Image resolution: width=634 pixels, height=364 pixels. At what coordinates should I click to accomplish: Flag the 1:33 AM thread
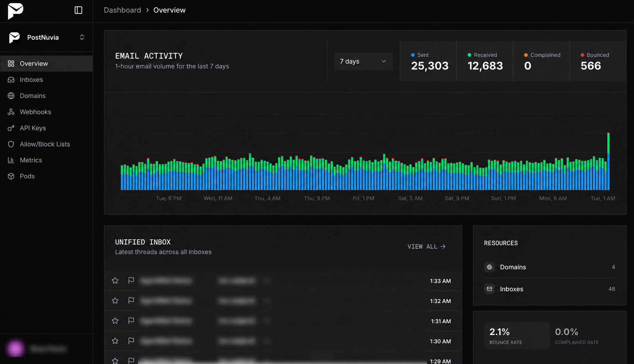pos(131,280)
